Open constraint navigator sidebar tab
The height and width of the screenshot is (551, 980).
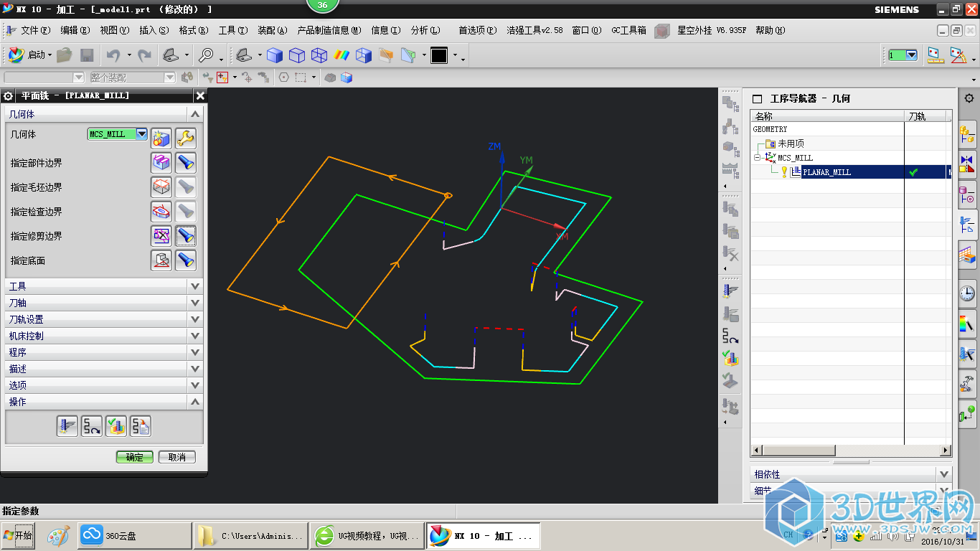(967, 163)
